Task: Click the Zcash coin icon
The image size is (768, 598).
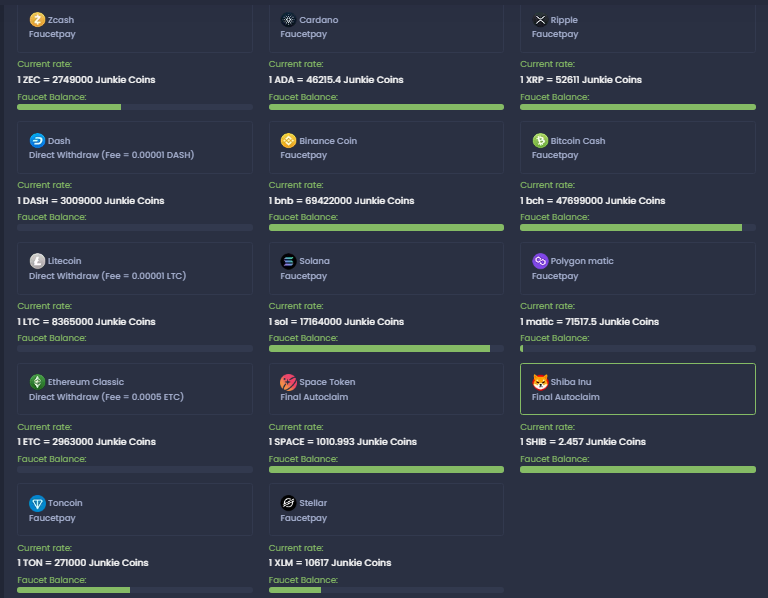Action: (x=37, y=20)
